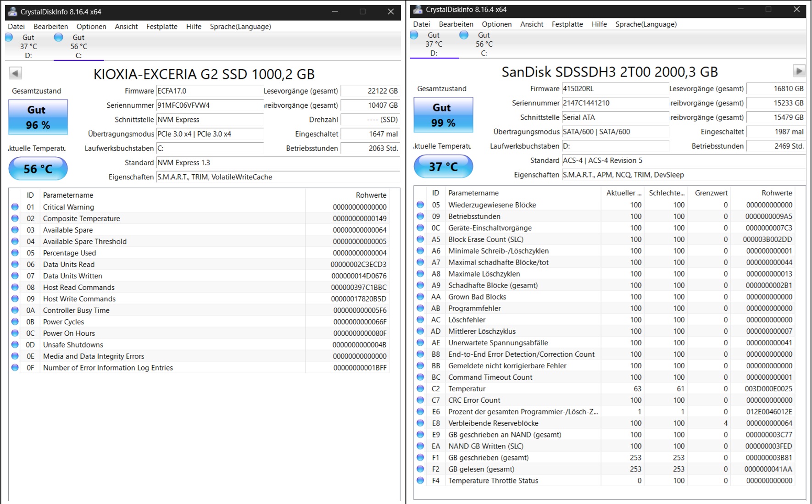Click status orb for Power Cycles row
Image resolution: width=812 pixels, height=504 pixels.
click(x=15, y=321)
